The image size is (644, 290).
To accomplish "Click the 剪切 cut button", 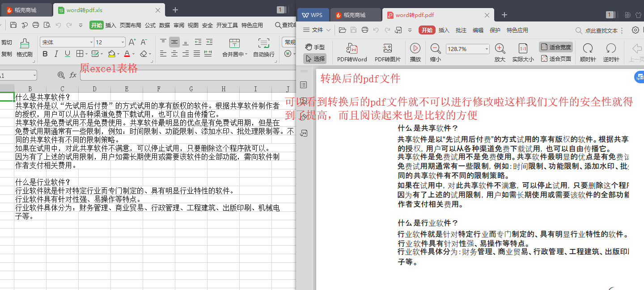I will click(x=7, y=42).
